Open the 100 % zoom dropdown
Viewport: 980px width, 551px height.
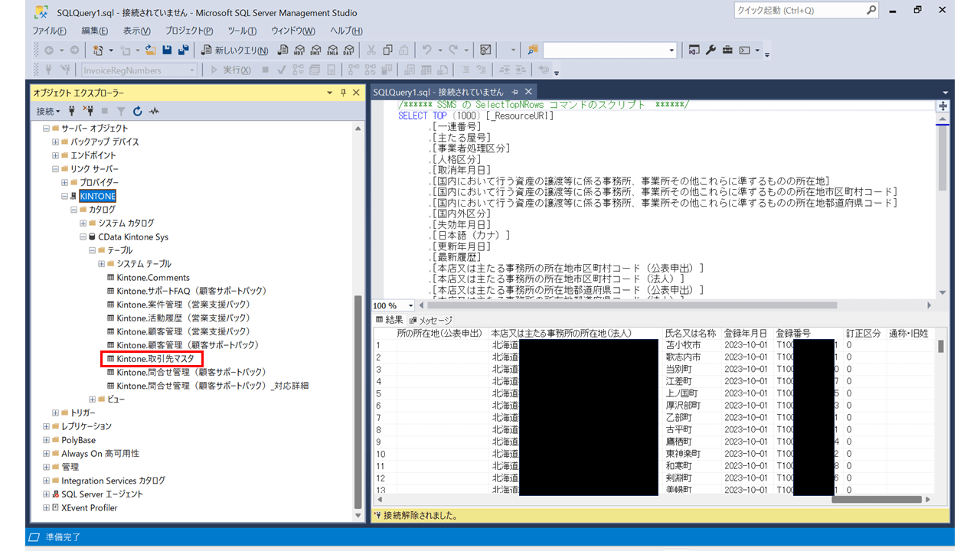[x=408, y=305]
